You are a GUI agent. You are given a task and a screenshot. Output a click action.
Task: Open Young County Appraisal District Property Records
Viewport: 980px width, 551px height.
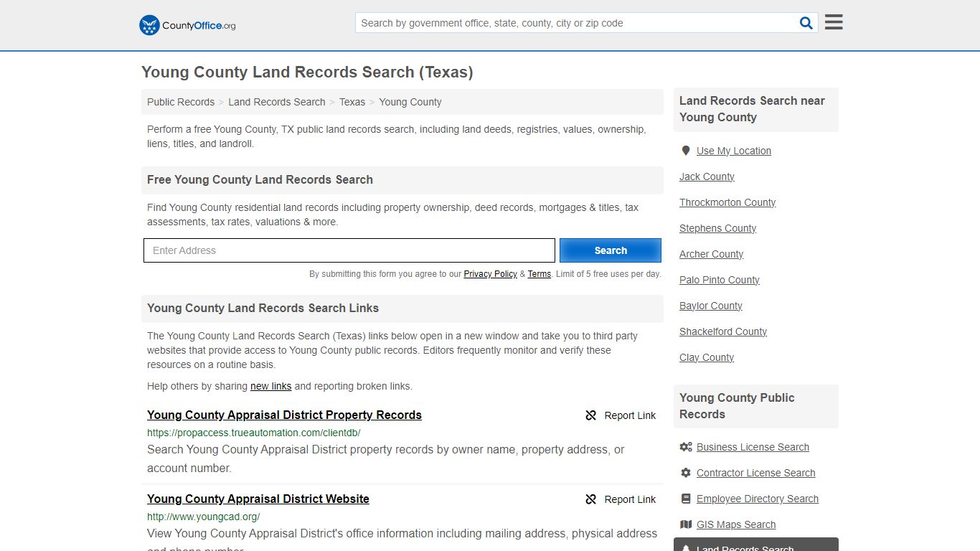(284, 415)
